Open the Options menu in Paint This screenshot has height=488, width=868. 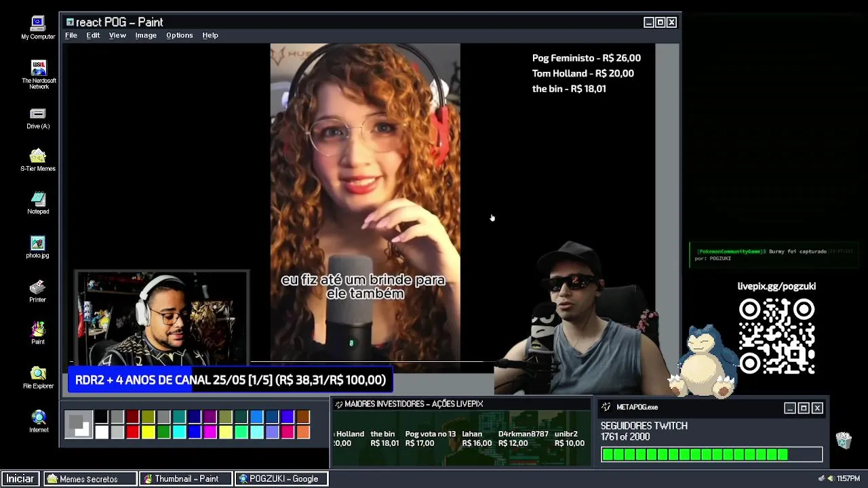coord(180,35)
